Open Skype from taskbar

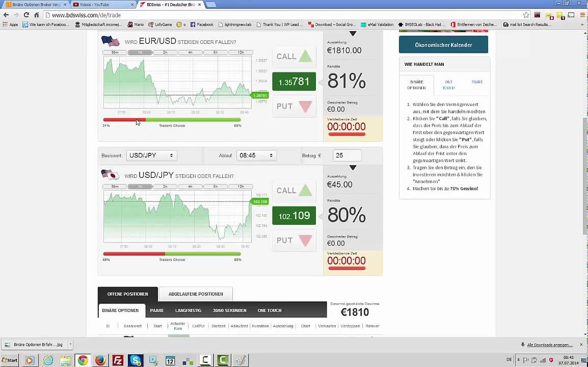[136, 360]
